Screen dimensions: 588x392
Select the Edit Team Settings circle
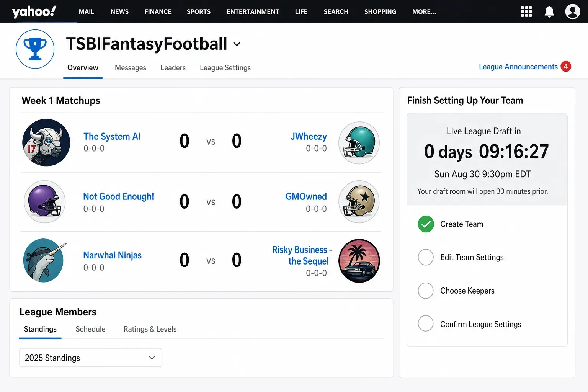coord(426,257)
